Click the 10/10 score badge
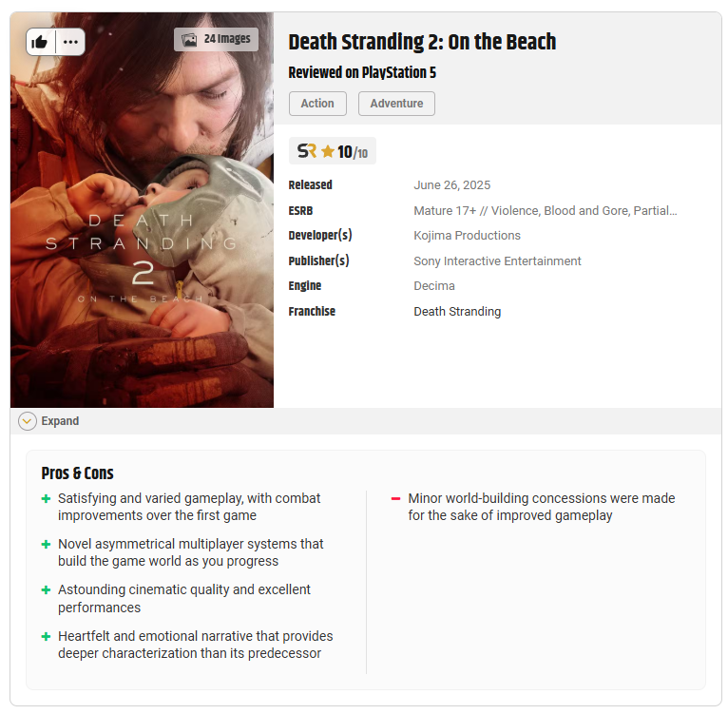The height and width of the screenshot is (714, 728). (333, 151)
